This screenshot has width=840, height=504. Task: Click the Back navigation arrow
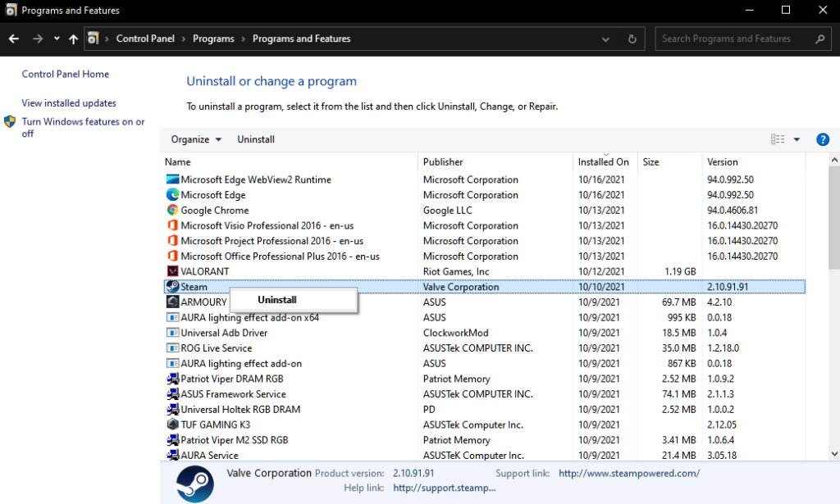click(14, 39)
